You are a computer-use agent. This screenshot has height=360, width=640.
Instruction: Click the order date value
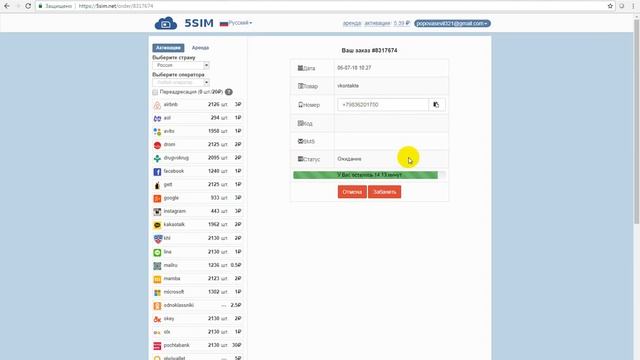tap(354, 68)
